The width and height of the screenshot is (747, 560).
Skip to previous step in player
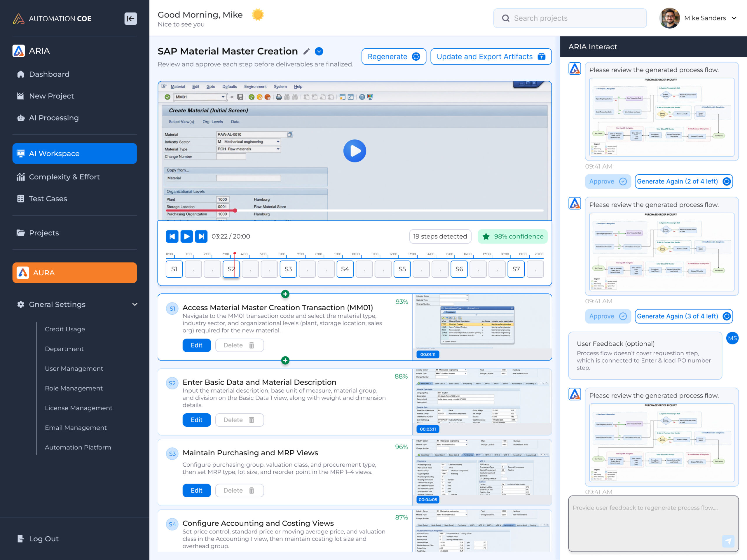(172, 237)
